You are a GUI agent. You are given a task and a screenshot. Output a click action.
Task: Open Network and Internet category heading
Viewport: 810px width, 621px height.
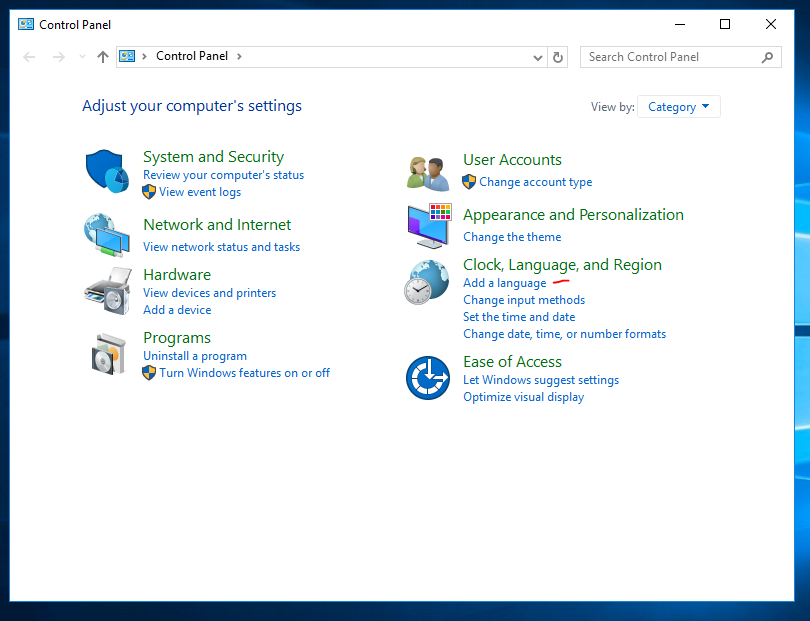[x=217, y=225]
